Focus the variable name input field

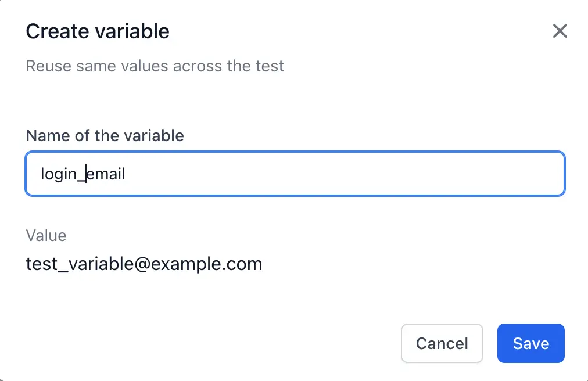[295, 174]
